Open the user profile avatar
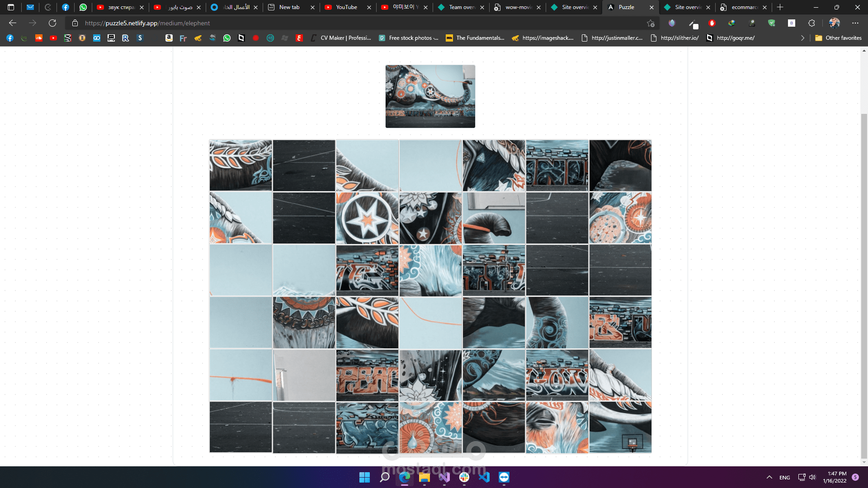 [834, 23]
